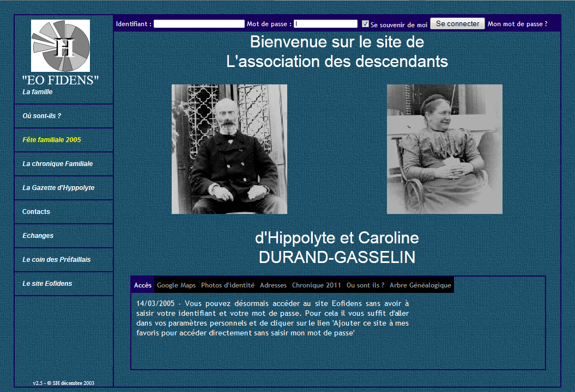575x392 pixels.
Task: Click the photo of Hippolyte seated
Action: 229,149
